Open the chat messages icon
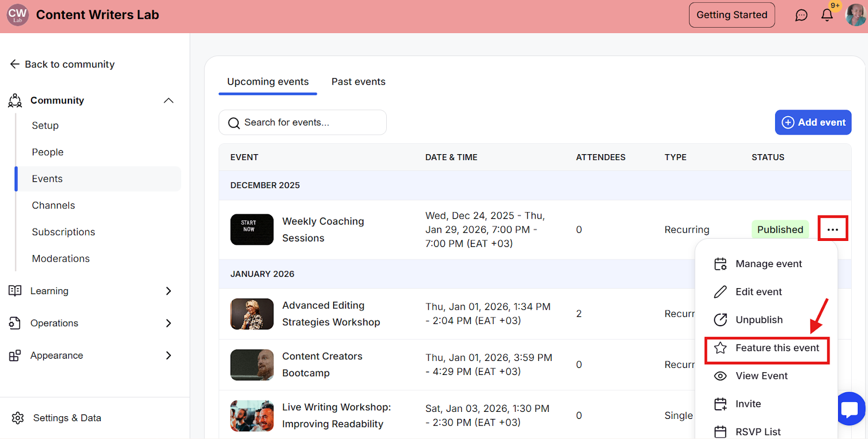This screenshot has width=868, height=439. point(801,15)
